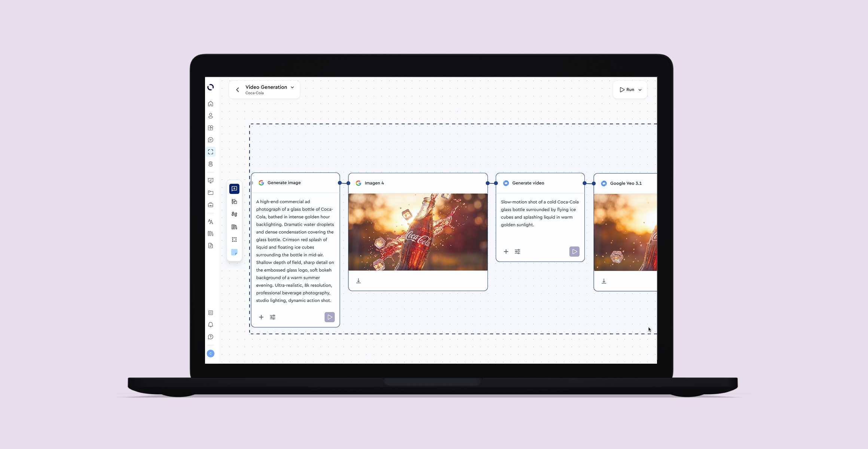Select the frame selection tool in floating toolbar
The width and height of the screenshot is (868, 449).
pyautogui.click(x=234, y=239)
